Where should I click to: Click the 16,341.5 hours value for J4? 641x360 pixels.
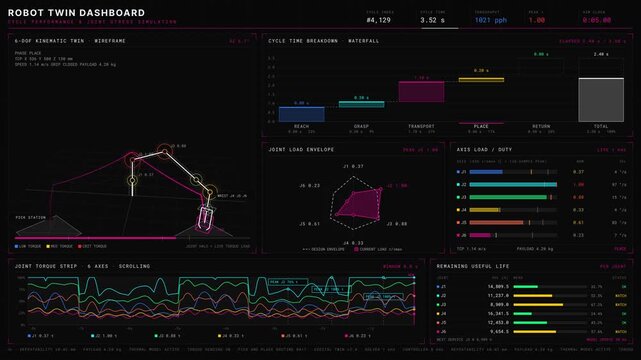[498, 313]
